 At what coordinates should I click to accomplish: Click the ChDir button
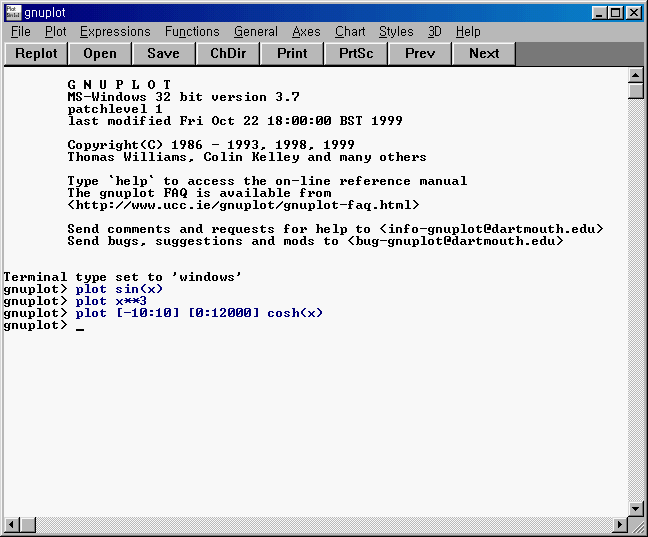(x=228, y=54)
